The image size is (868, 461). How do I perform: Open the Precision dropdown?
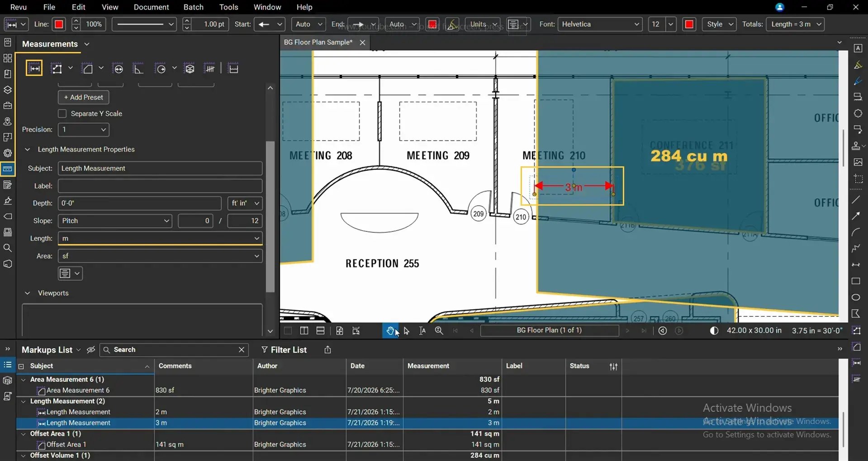tap(84, 130)
